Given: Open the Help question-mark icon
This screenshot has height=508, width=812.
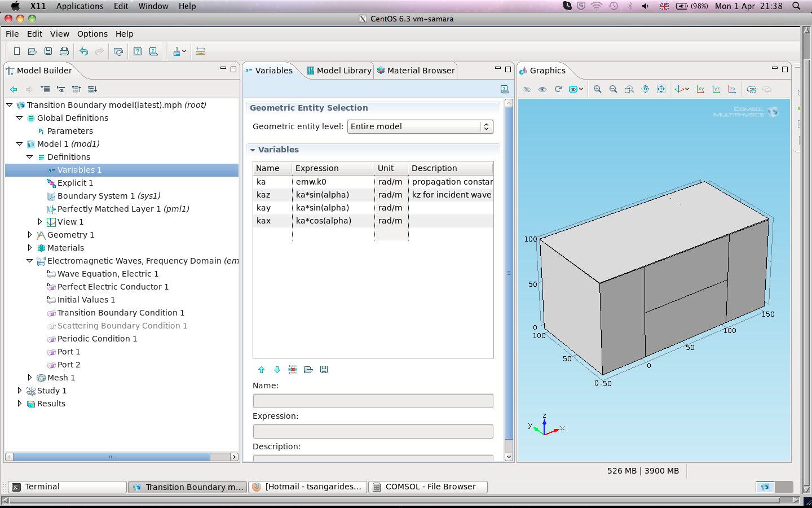Looking at the screenshot, I should (x=138, y=51).
